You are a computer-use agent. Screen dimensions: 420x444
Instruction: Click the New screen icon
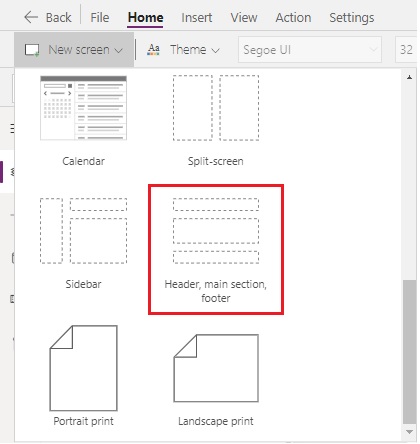click(32, 50)
